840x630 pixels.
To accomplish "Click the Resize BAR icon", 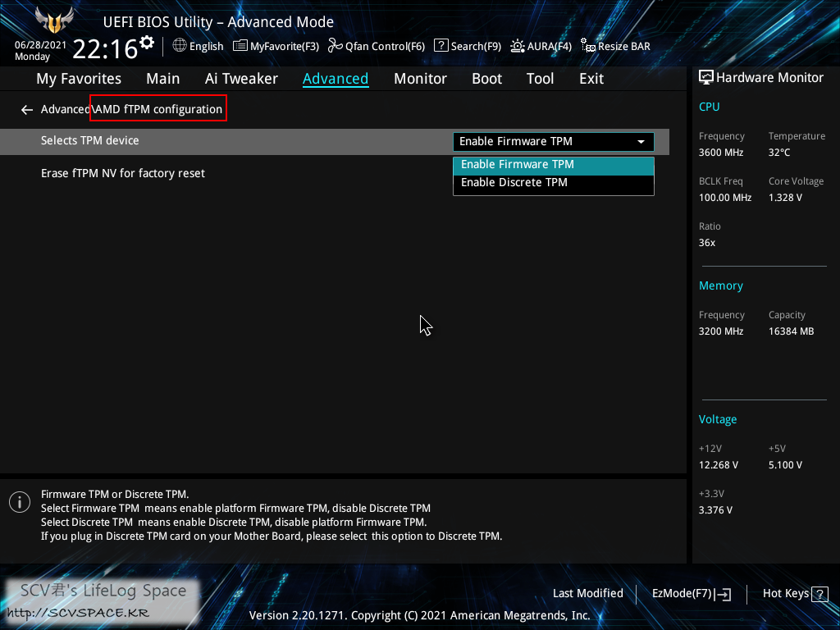I will 587,46.
